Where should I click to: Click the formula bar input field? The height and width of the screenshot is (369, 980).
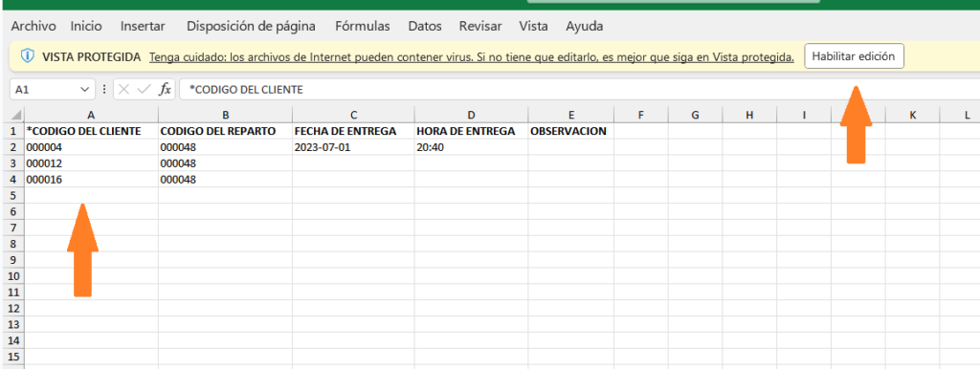[x=578, y=90]
